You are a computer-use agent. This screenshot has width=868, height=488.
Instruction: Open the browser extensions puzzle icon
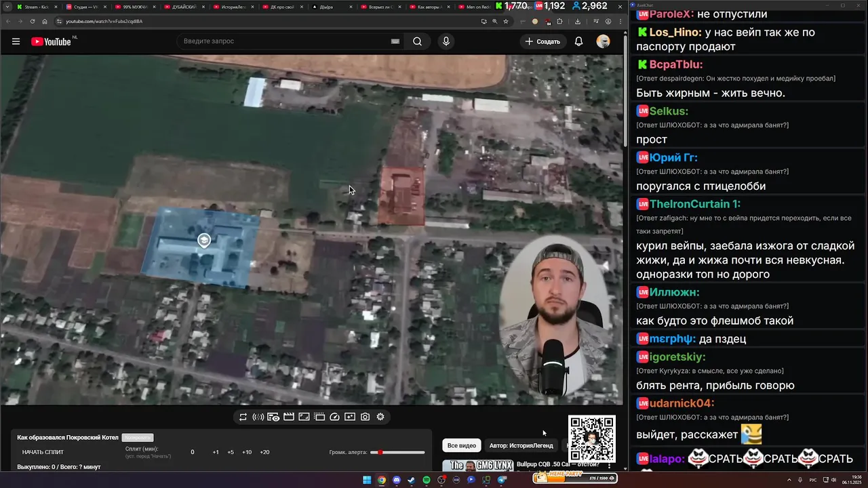(x=559, y=21)
